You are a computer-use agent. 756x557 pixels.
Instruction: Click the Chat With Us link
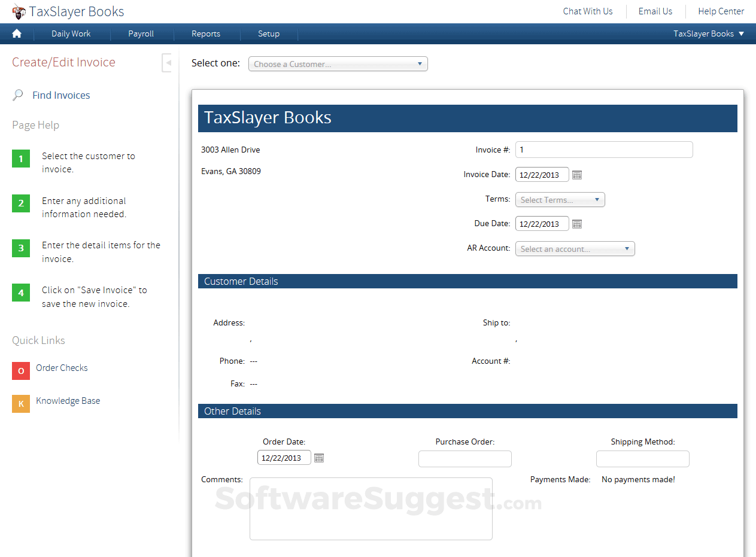[x=587, y=11]
